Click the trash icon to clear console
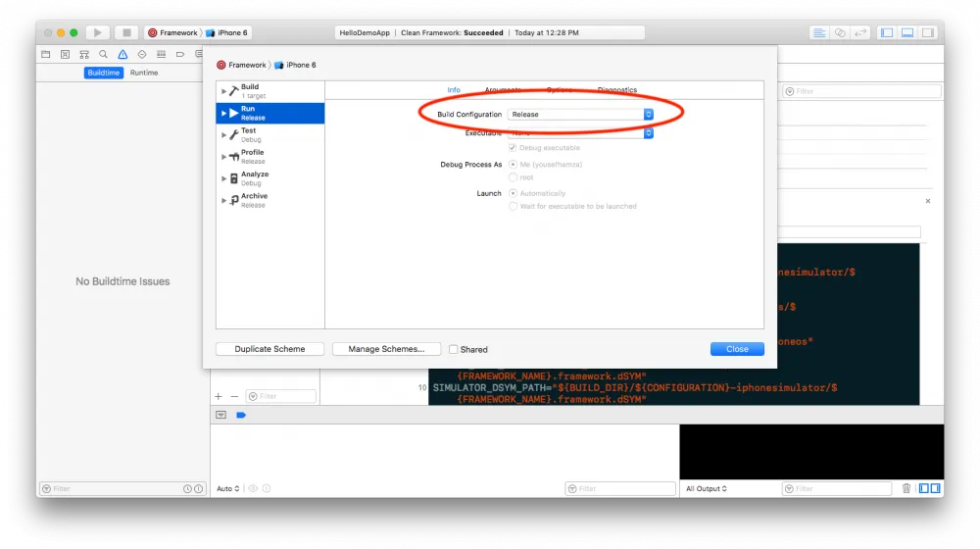980x549 pixels. [x=906, y=488]
